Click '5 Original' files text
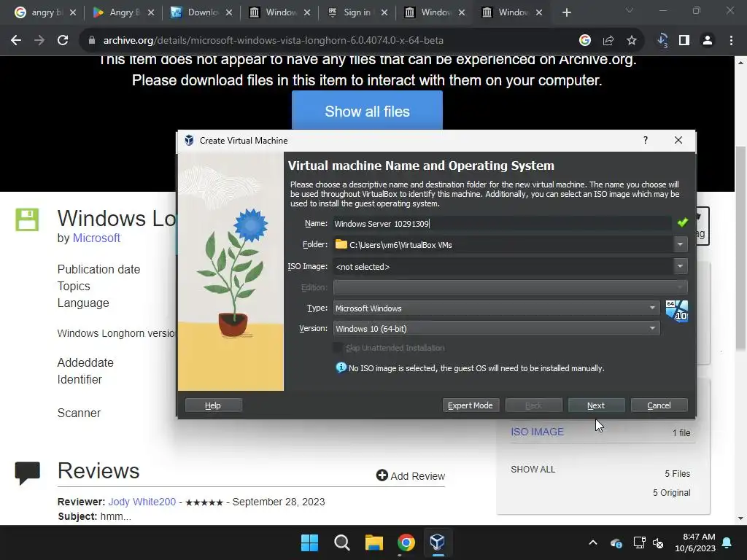Screen dimensions: 747x560 coord(671,492)
